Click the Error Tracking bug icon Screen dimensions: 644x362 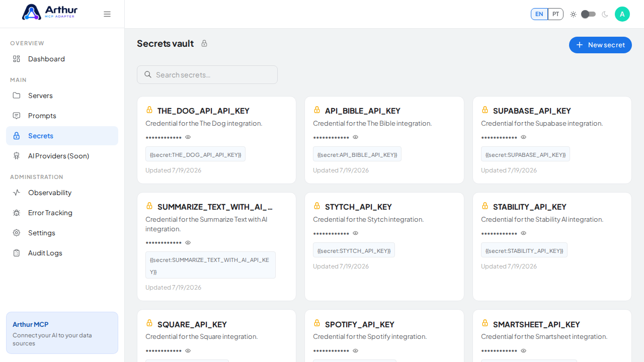[x=17, y=213]
